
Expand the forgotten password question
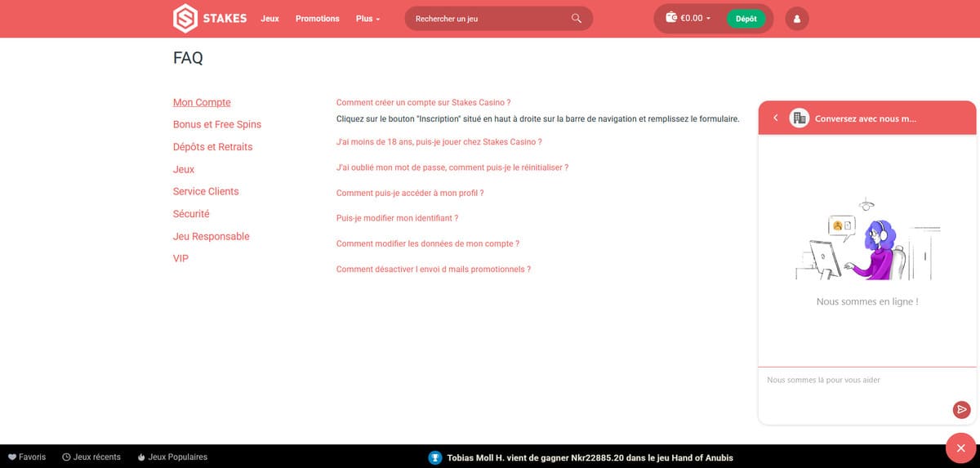click(x=452, y=167)
